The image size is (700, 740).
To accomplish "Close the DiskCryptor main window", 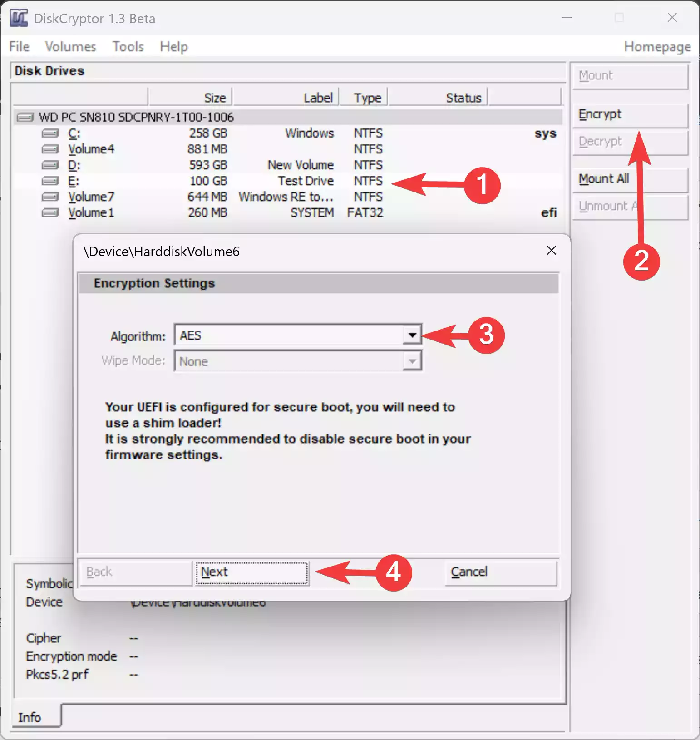I will click(x=672, y=18).
